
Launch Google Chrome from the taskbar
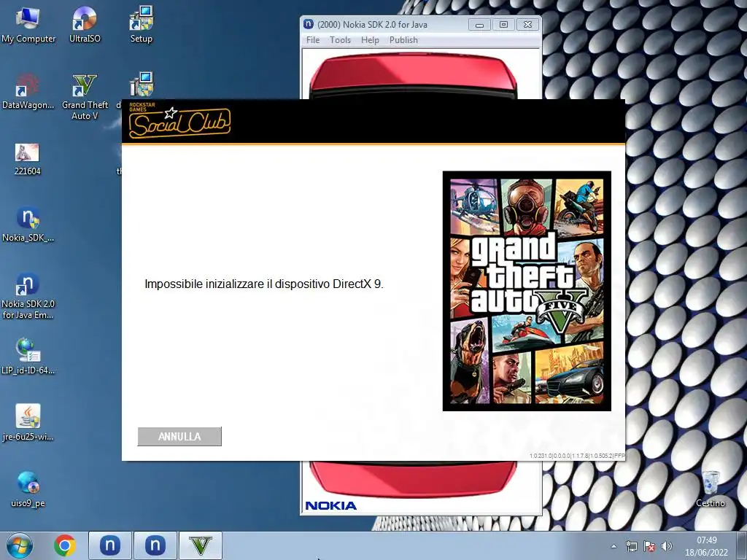click(x=65, y=545)
